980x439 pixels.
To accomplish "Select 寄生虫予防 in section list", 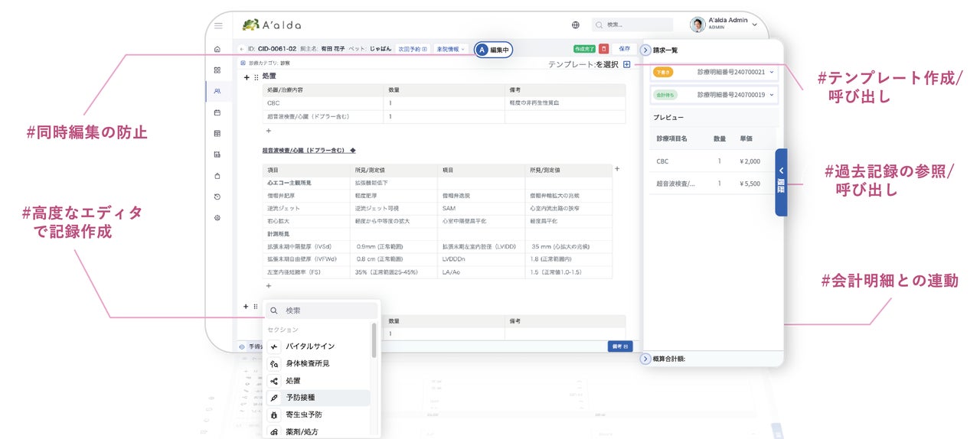I will (318, 415).
